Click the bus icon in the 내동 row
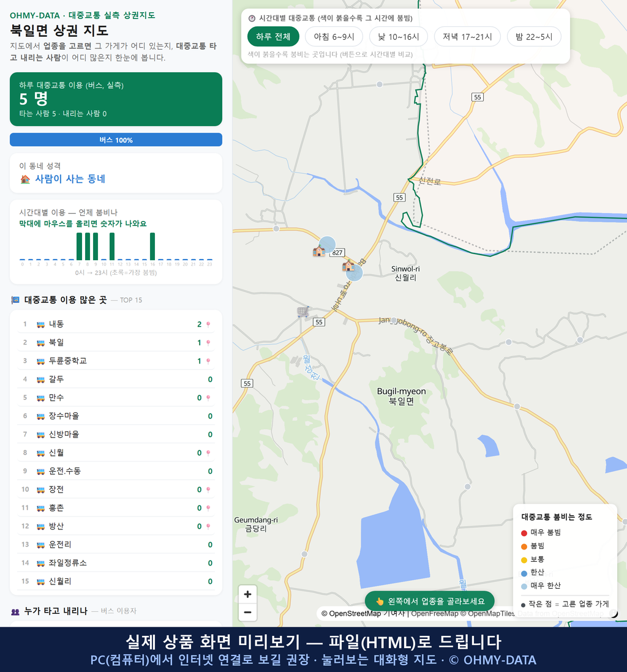This screenshot has width=627, height=672. 41,324
